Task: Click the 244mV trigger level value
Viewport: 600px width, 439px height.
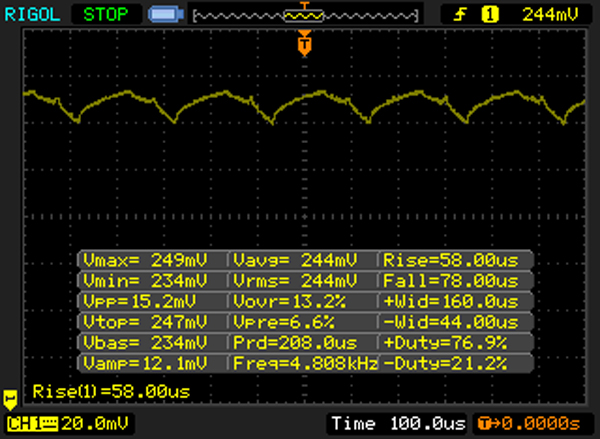Action: coord(550,15)
